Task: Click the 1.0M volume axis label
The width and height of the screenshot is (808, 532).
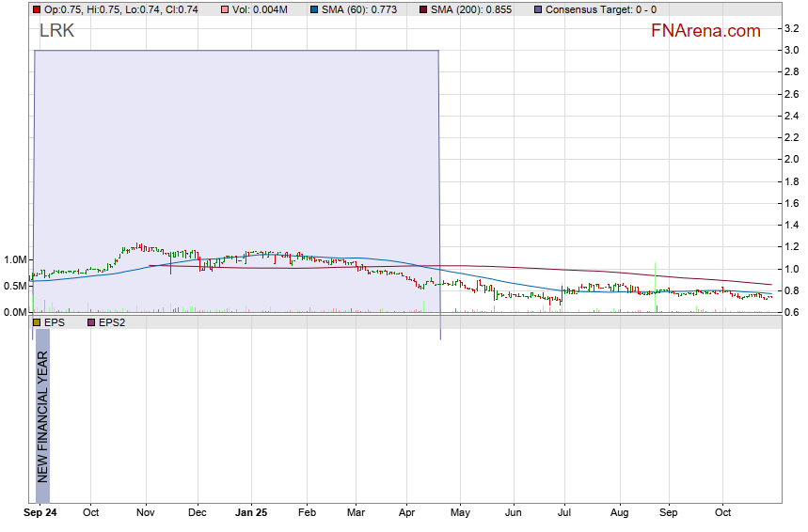Action: 14,259
